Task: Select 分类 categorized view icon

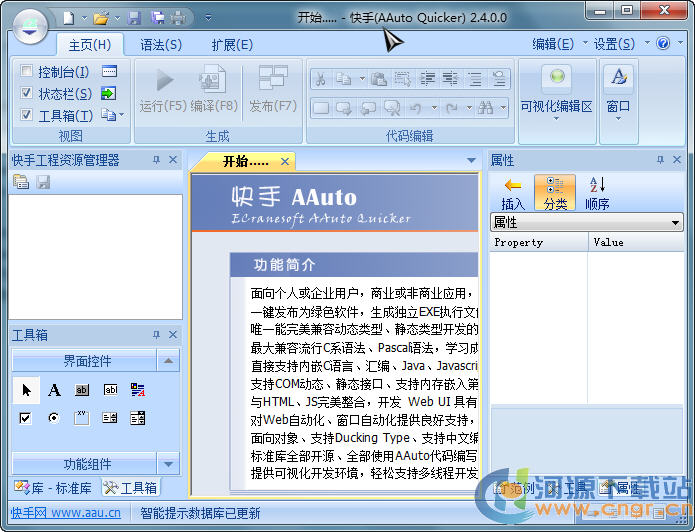Action: [x=554, y=191]
